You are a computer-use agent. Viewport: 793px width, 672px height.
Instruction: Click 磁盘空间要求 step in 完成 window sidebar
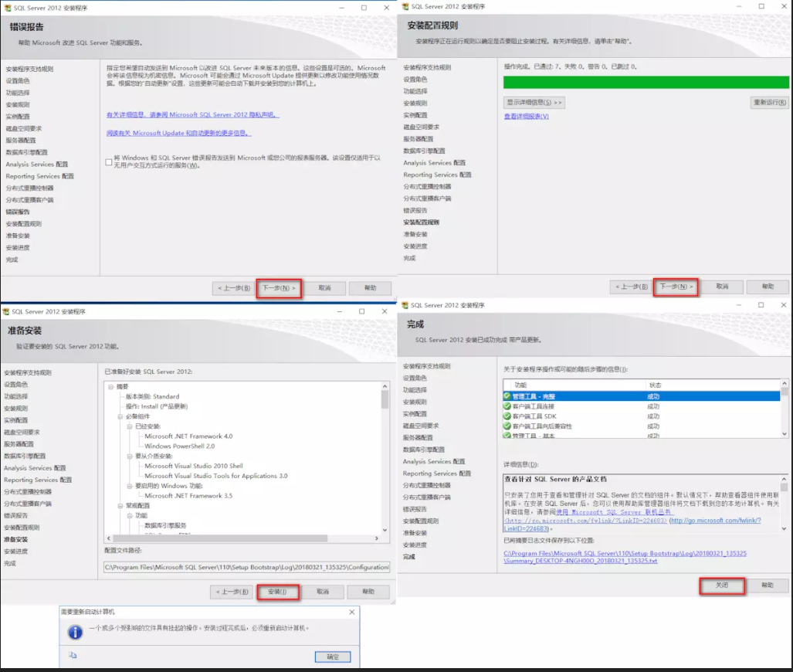point(421,426)
